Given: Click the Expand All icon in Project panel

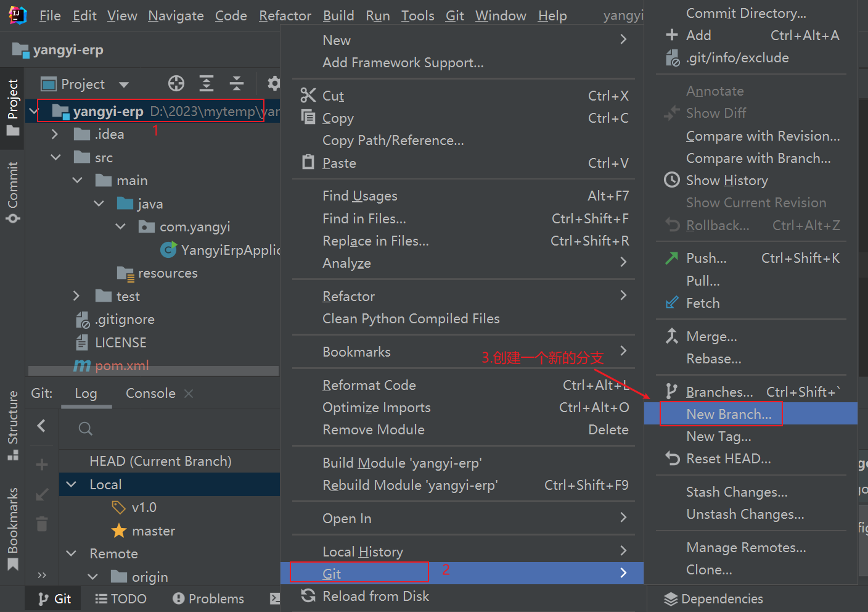Looking at the screenshot, I should tap(207, 83).
